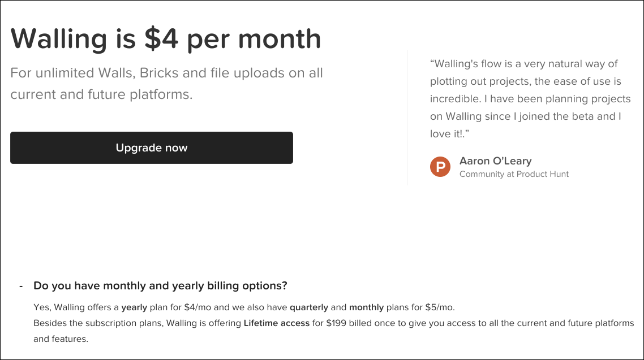Click the bold word yearly in answer

[134, 307]
